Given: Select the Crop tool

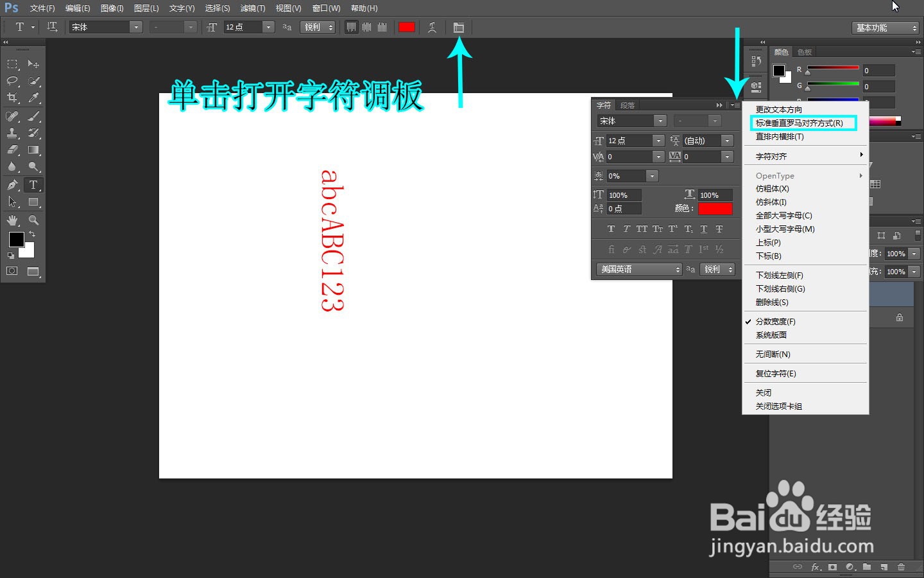Looking at the screenshot, I should click(x=12, y=98).
